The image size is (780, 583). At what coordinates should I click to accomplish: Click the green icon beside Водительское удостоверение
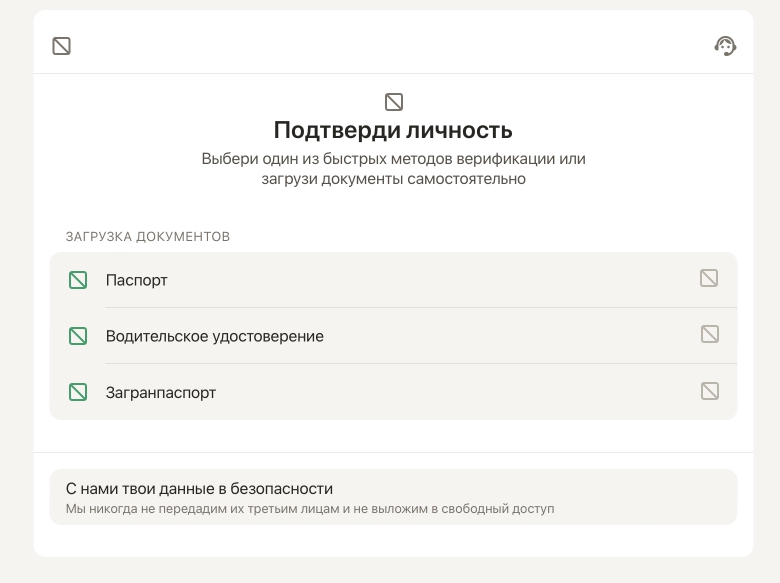click(78, 336)
